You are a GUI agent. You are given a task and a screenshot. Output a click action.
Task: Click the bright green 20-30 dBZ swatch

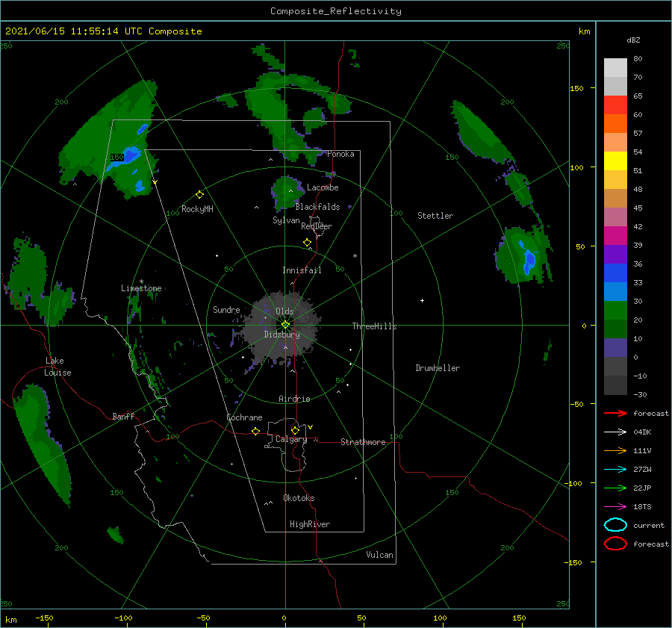point(615,310)
